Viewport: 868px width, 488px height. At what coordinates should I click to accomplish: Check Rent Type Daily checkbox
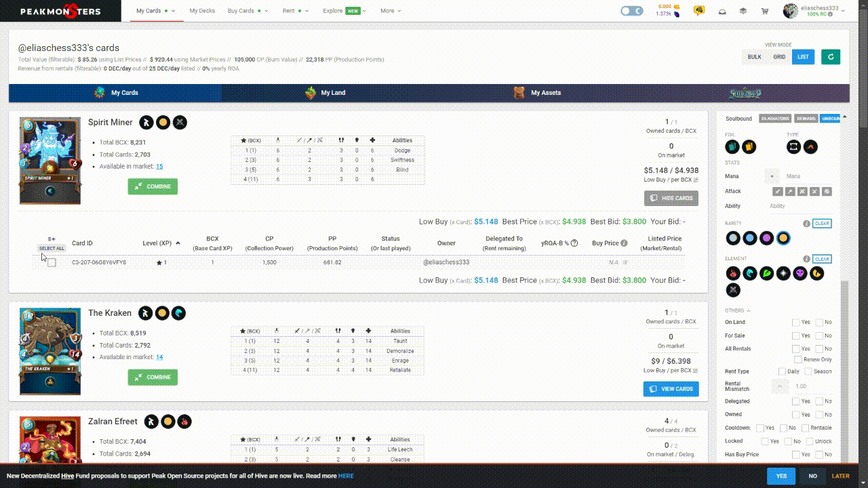(x=783, y=371)
